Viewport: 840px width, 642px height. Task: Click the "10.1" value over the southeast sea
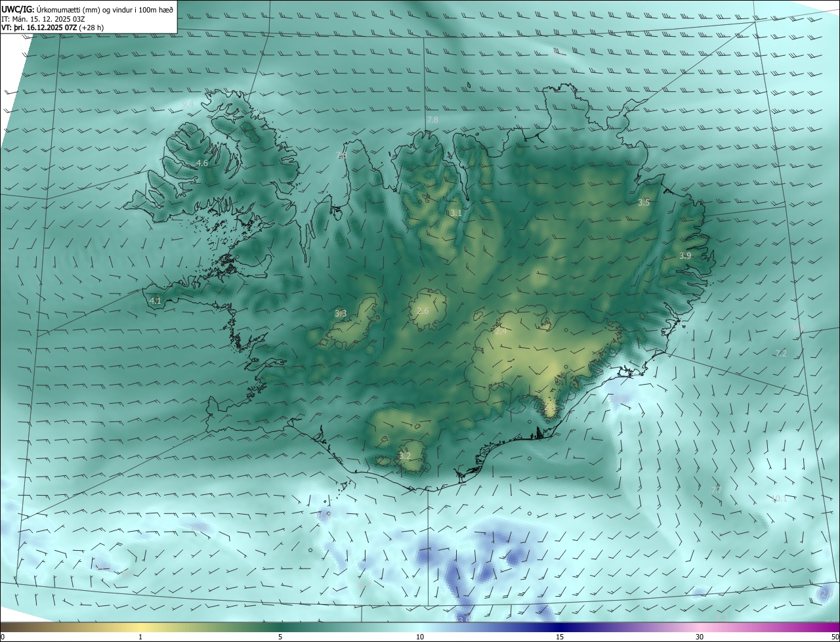[x=779, y=500]
